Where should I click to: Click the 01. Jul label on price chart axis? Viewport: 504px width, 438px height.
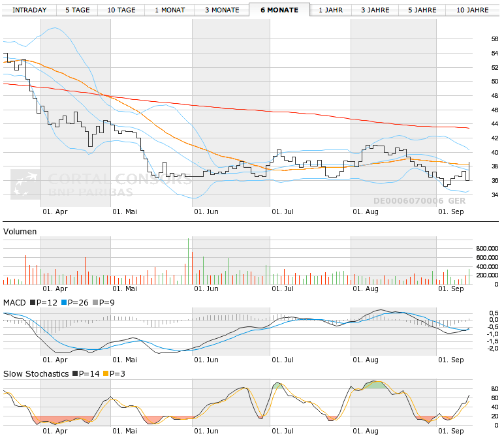coord(282,212)
